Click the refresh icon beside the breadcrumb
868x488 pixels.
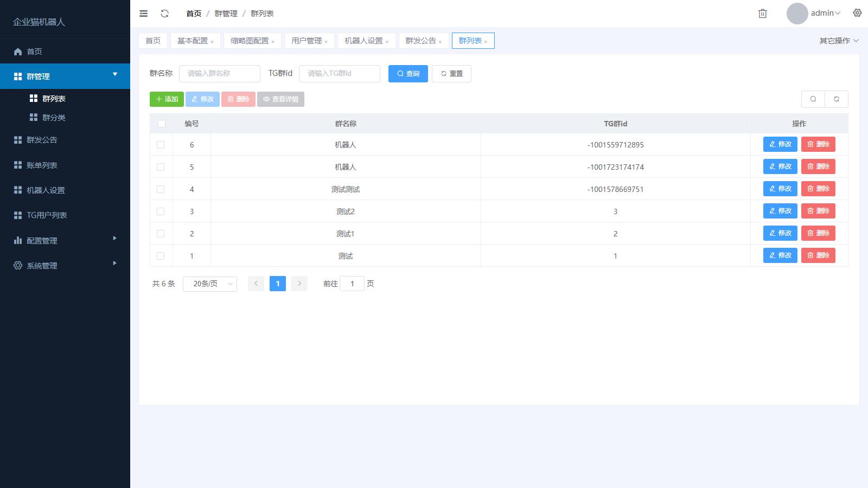click(x=165, y=14)
